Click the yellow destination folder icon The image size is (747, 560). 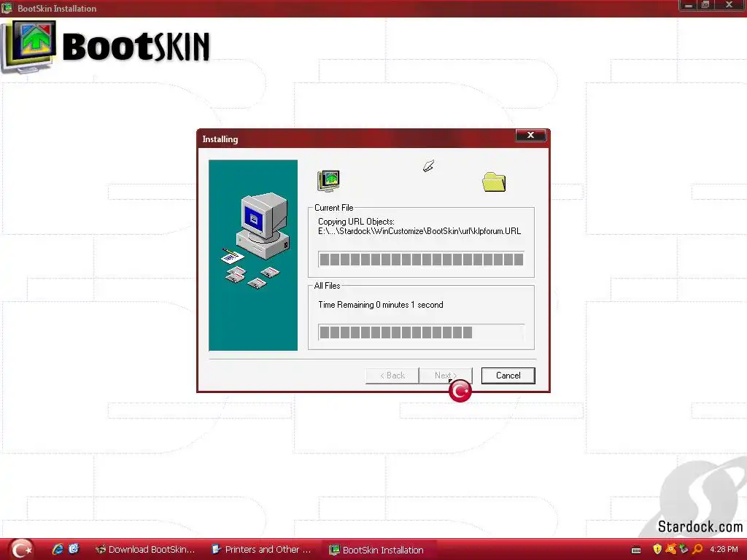pos(494,182)
